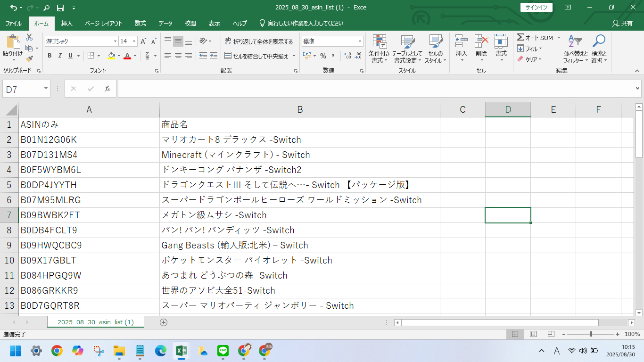The image size is (644, 362).
Task: Open Windows Start menu
Action: [x=15, y=351]
